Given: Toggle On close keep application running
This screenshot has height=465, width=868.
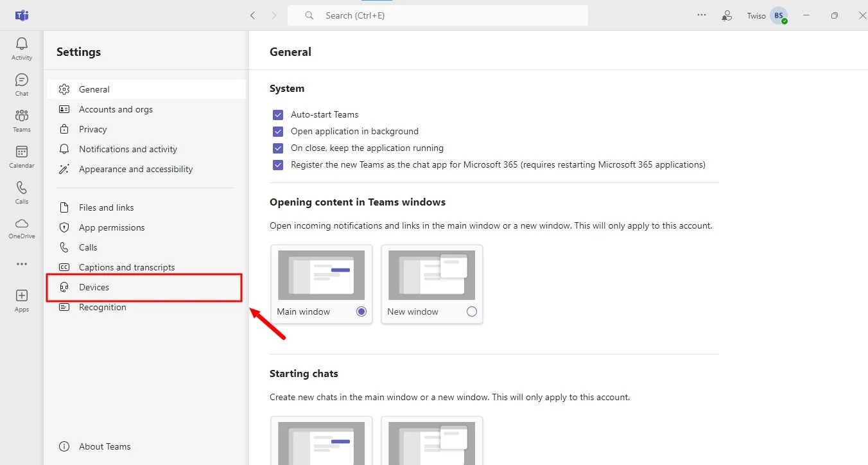Looking at the screenshot, I should [x=278, y=148].
